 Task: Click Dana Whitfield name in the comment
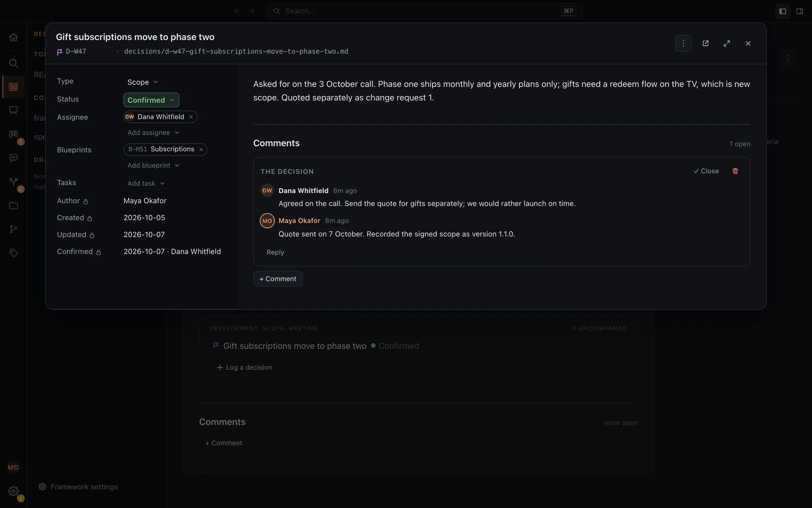(303, 191)
